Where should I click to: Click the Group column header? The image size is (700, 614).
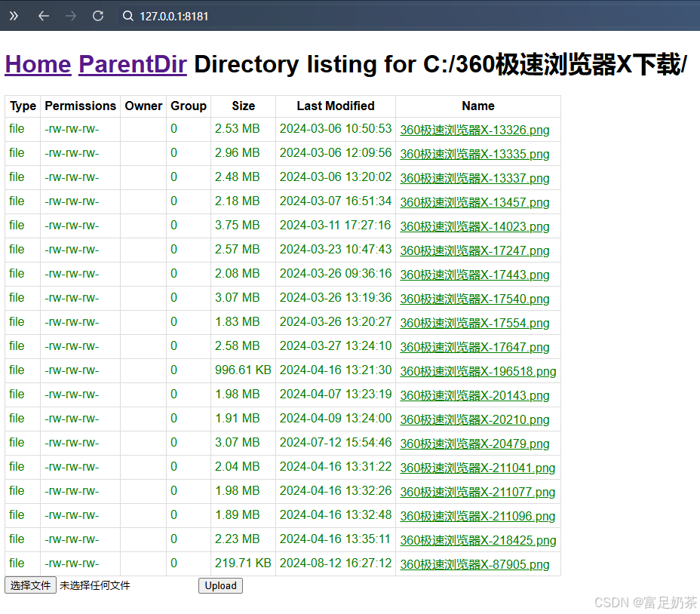[189, 106]
